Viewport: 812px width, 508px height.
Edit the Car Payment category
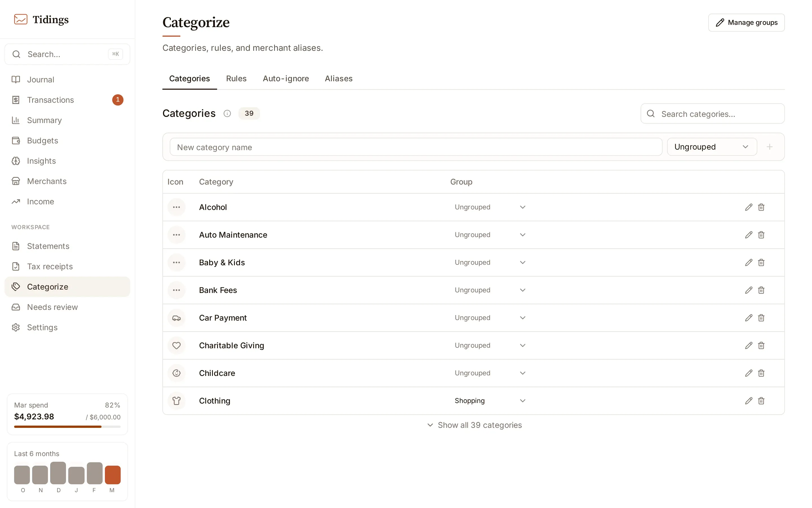click(x=749, y=318)
